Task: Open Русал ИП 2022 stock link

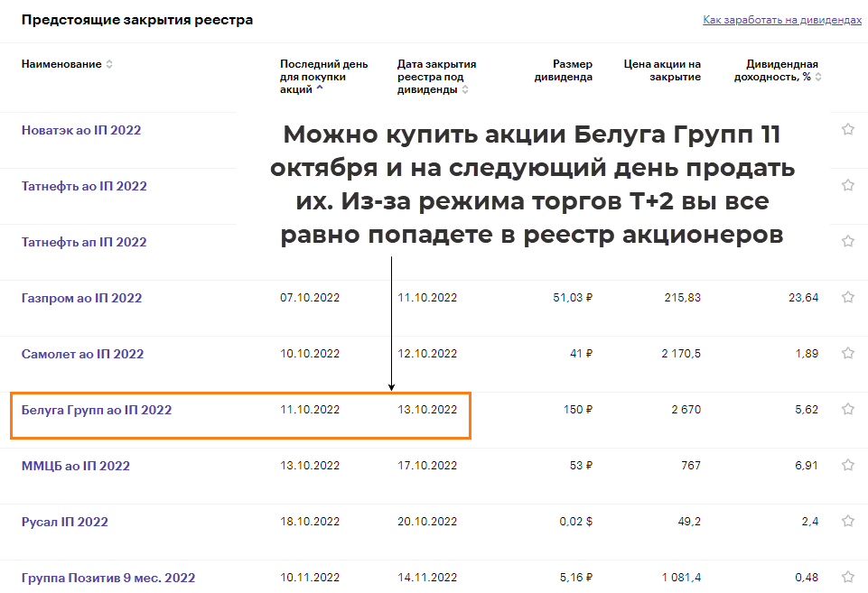Action: (64, 522)
